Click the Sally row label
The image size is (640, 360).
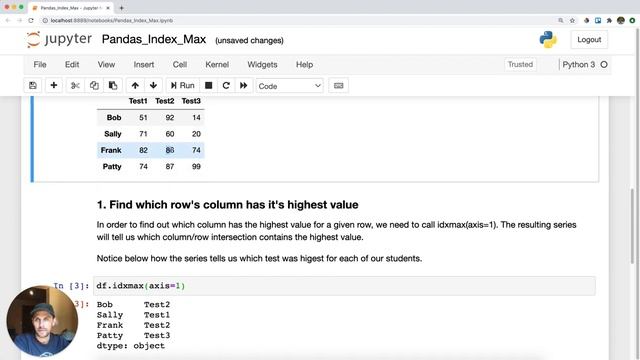click(x=113, y=134)
